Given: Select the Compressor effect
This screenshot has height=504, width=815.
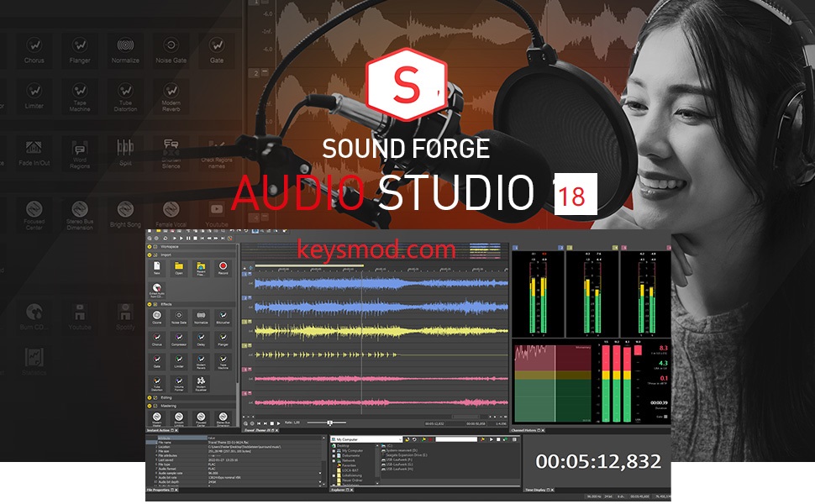Looking at the screenshot, I should 179,340.
